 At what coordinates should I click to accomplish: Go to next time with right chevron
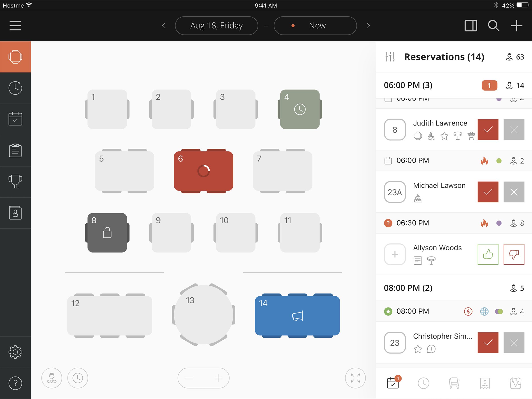(x=369, y=25)
